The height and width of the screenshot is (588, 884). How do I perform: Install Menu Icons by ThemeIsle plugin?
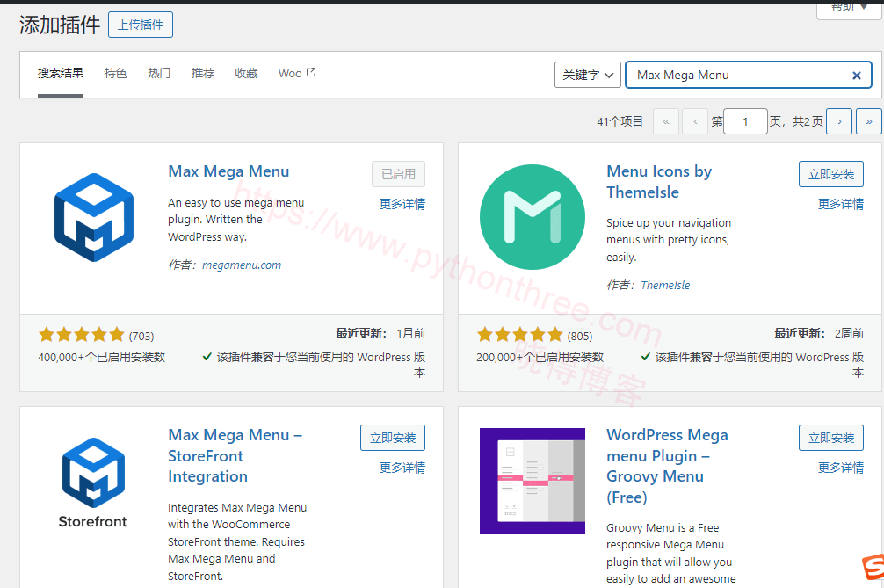click(830, 173)
